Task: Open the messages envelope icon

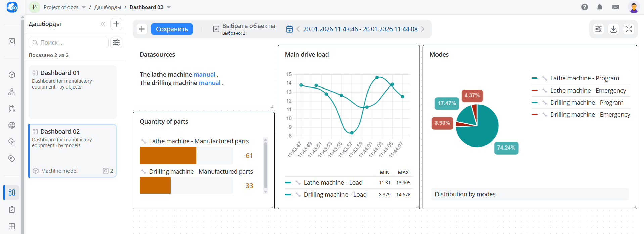Action: [615, 7]
